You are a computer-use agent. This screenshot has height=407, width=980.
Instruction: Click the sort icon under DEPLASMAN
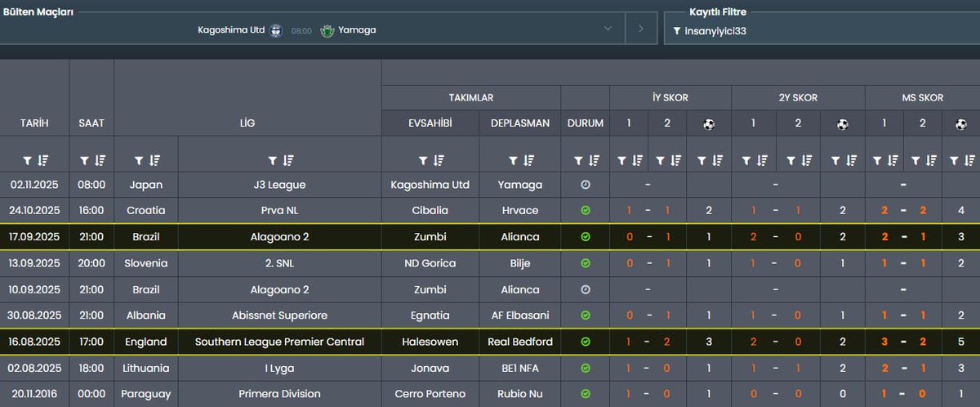click(x=528, y=160)
